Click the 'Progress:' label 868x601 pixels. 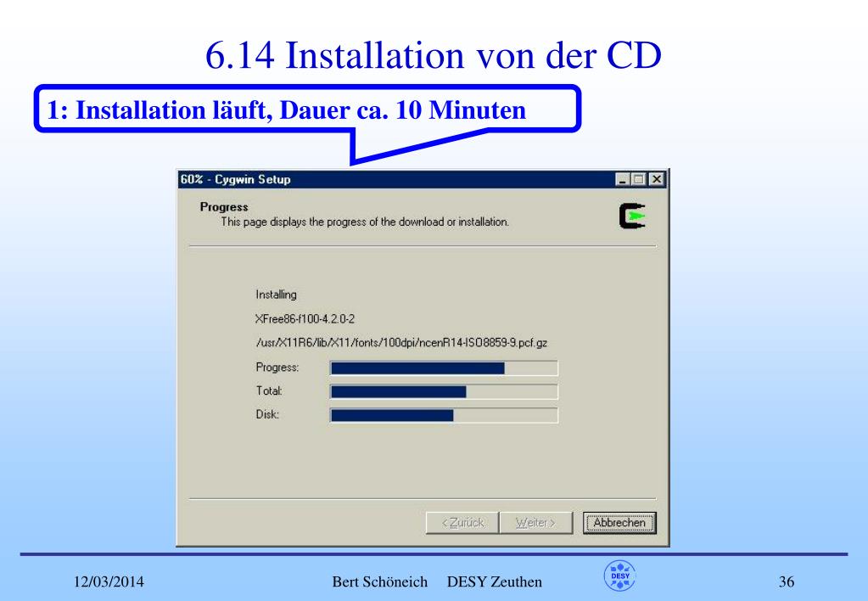[277, 368]
